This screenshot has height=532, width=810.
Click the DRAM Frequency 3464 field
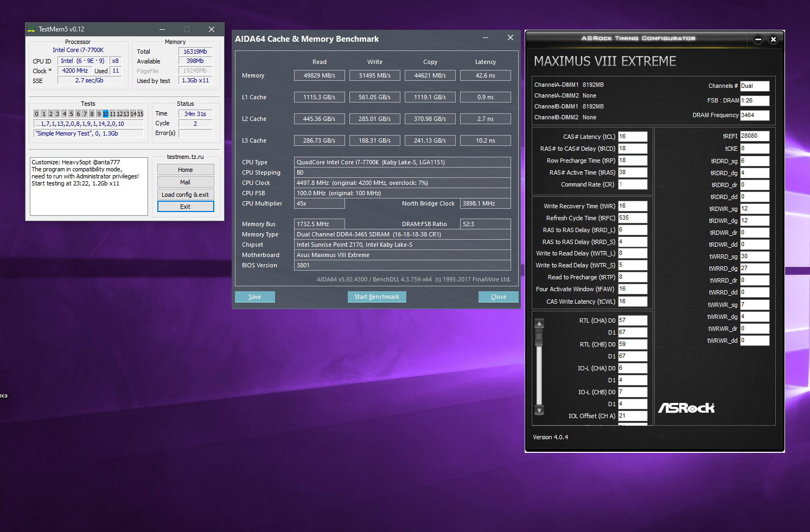(x=755, y=116)
